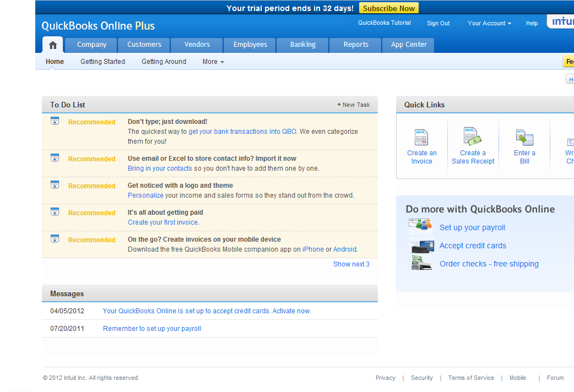Image resolution: width=574 pixels, height=392 pixels.
Task: Open the credit cards activation message
Action: click(207, 311)
